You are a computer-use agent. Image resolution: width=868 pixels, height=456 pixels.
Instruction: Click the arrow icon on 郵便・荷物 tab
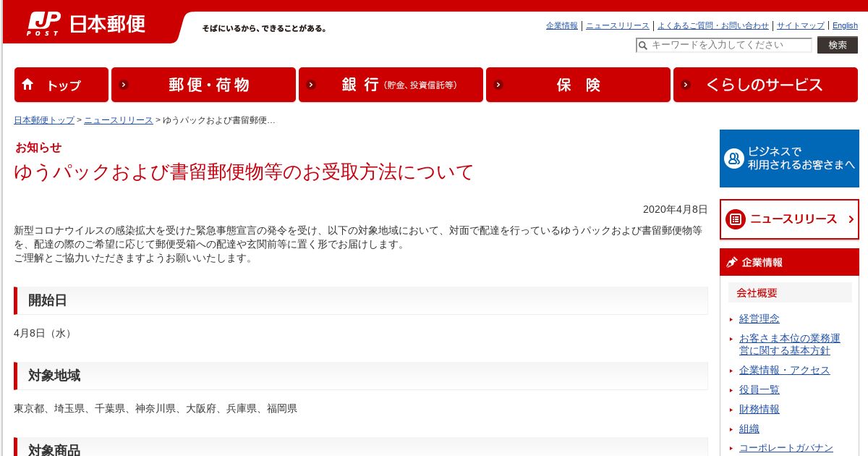(124, 85)
